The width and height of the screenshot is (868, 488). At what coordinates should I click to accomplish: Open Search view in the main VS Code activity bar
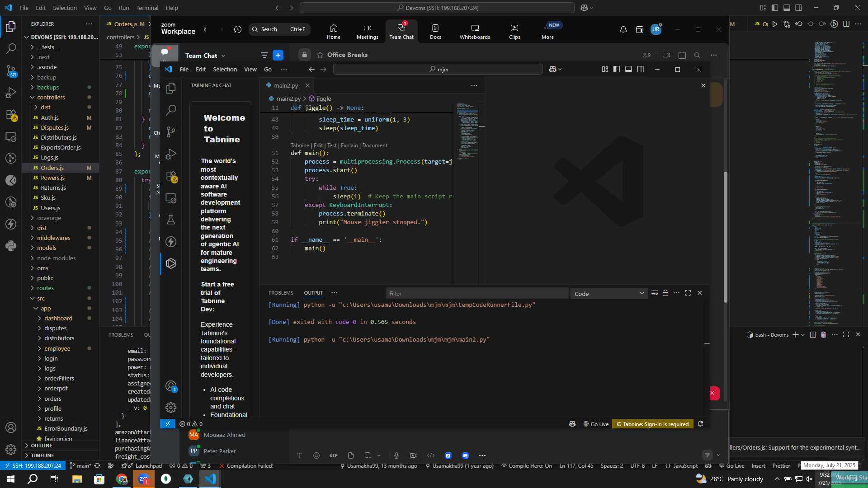point(11,48)
